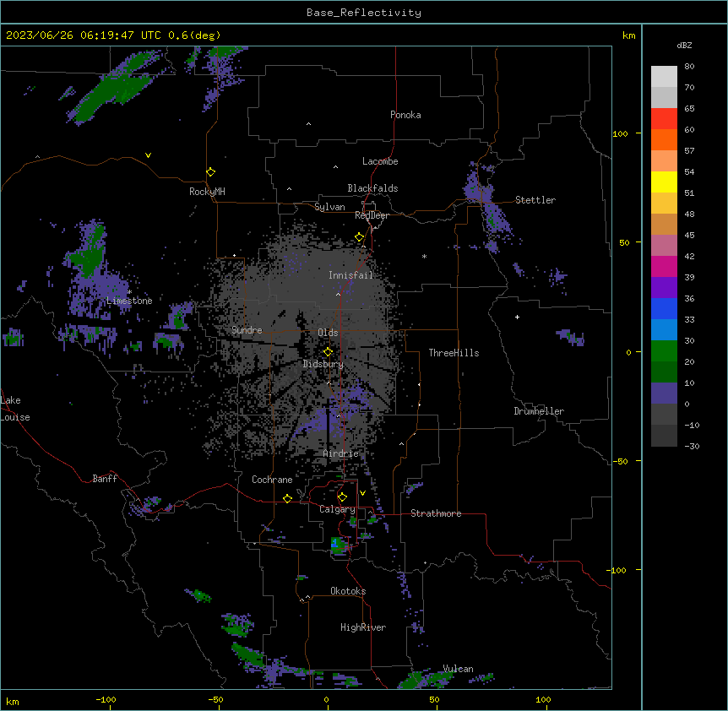Click the Didsbury label
Viewport: 728px width, 711px height.
tap(323, 364)
